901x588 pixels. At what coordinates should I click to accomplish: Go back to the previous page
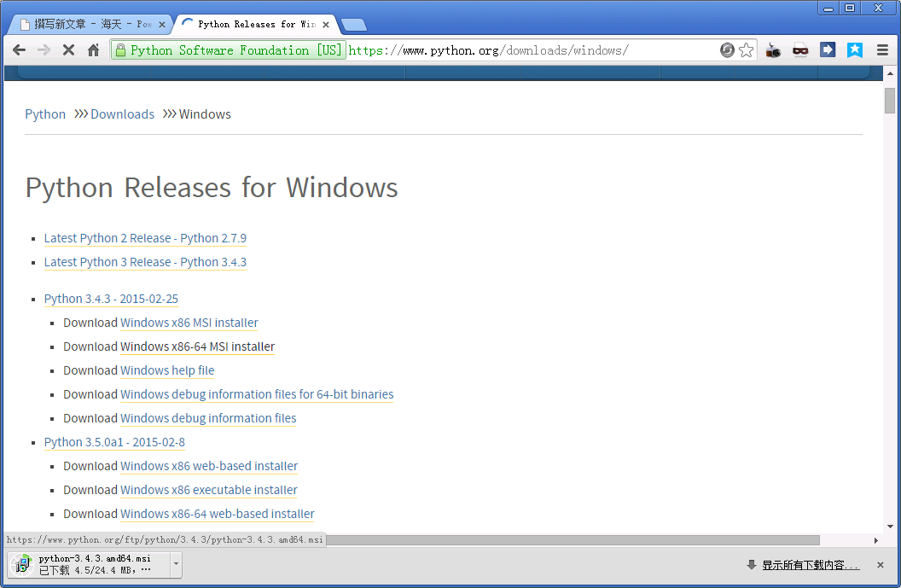19,50
